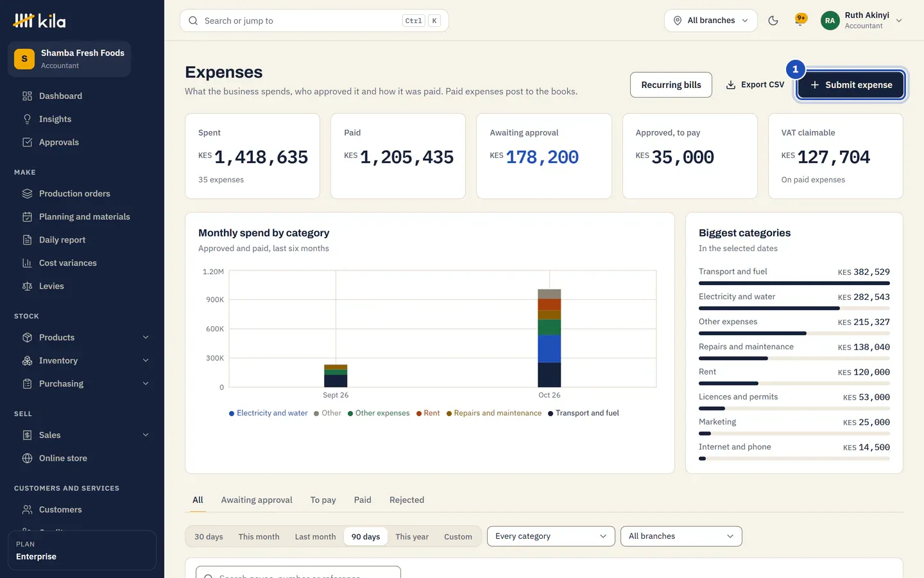Viewport: 924px width, 578px height.
Task: Select the 90 days date range
Action: coord(366,536)
